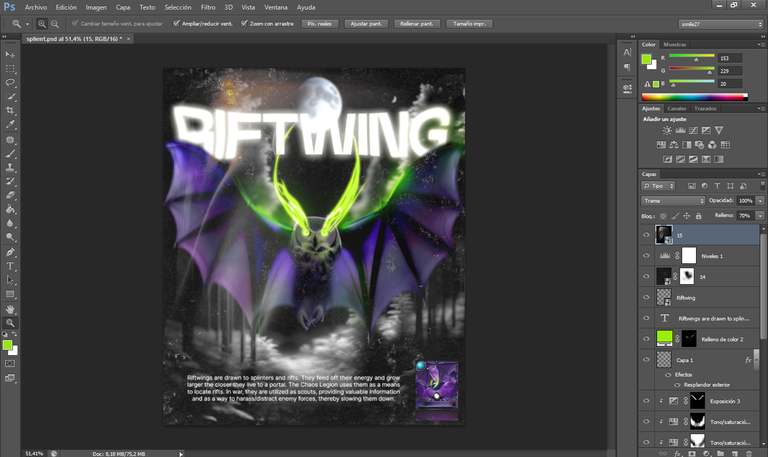Hide the Riftwing layer
This screenshot has width=768, height=457.
646,297
